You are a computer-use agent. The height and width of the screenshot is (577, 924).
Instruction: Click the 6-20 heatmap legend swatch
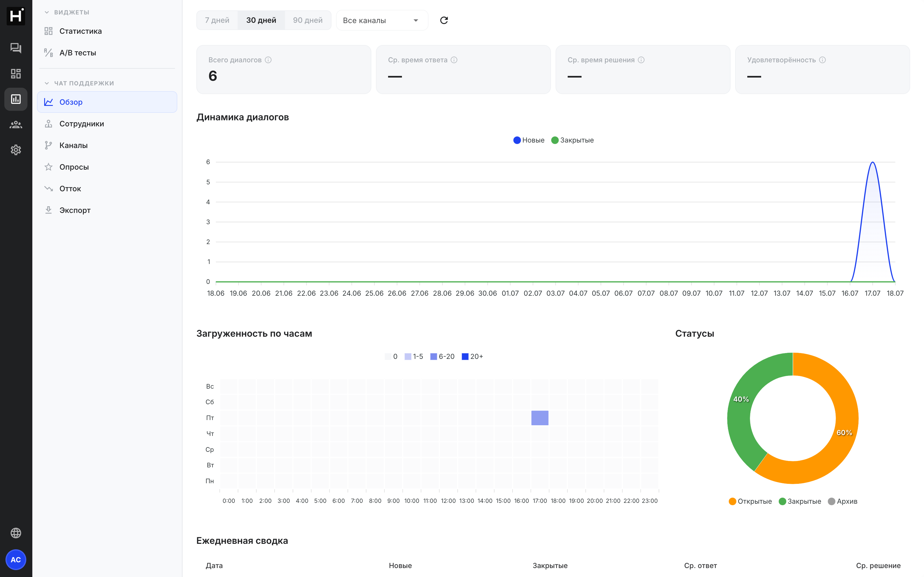click(433, 356)
